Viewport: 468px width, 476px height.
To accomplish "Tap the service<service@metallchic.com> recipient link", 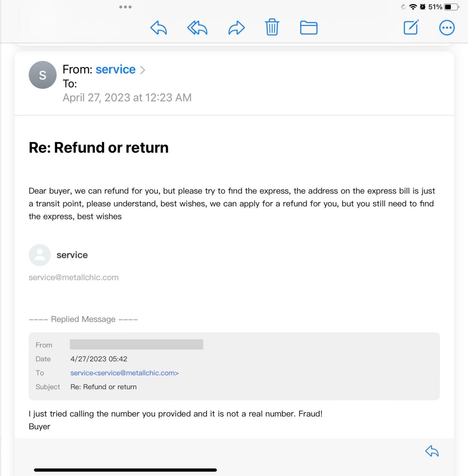I will (124, 373).
